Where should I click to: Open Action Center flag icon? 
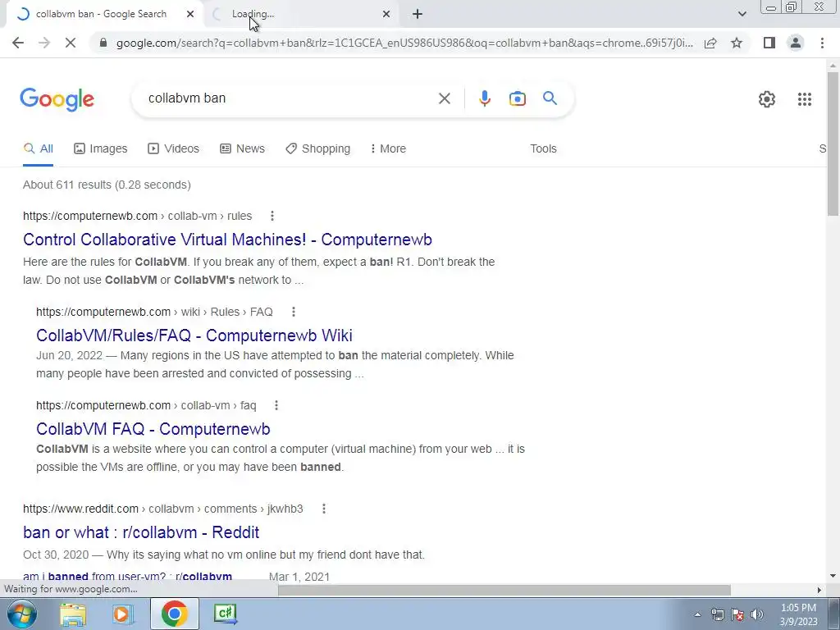click(x=737, y=614)
